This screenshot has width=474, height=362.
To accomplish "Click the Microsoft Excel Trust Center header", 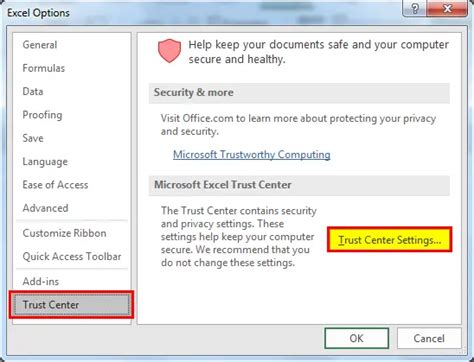I will pyautogui.click(x=299, y=185).
